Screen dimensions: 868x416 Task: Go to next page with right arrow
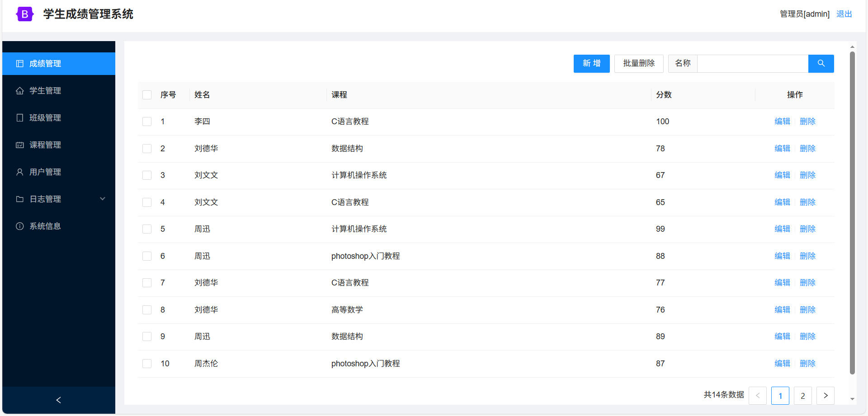click(x=826, y=396)
